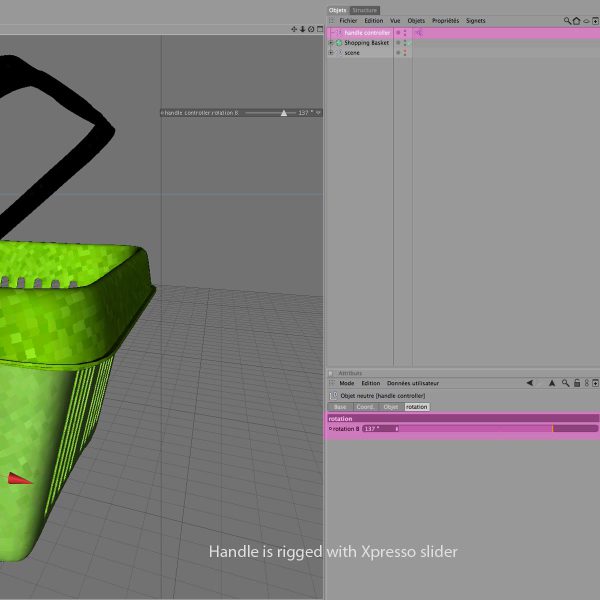Select the Coord. attribute tab
Viewport: 600px width, 600px height.
click(x=366, y=407)
